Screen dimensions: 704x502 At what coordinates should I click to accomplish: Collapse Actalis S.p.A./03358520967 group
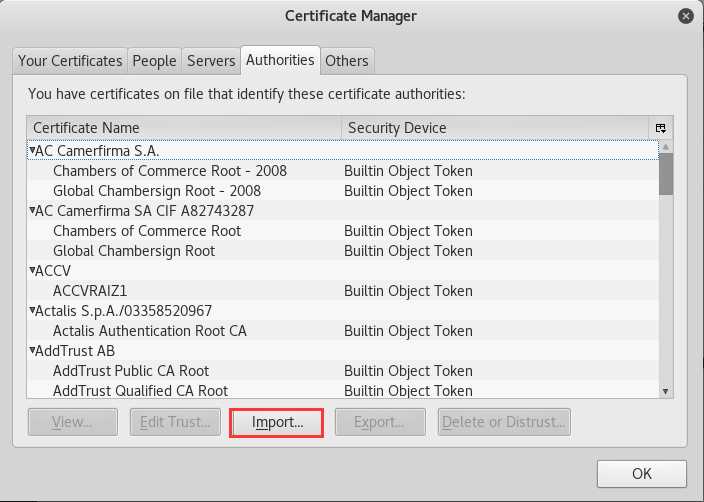click(x=32, y=310)
